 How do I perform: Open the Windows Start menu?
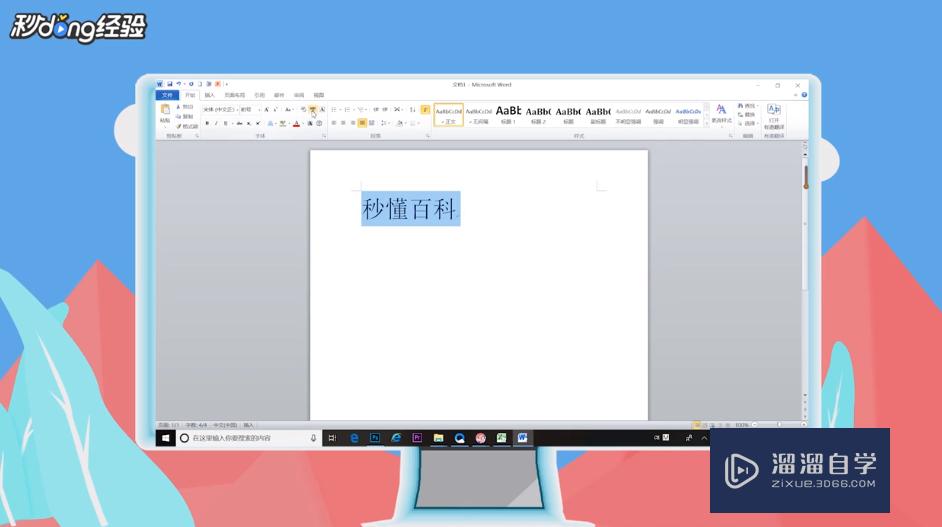click(x=165, y=438)
